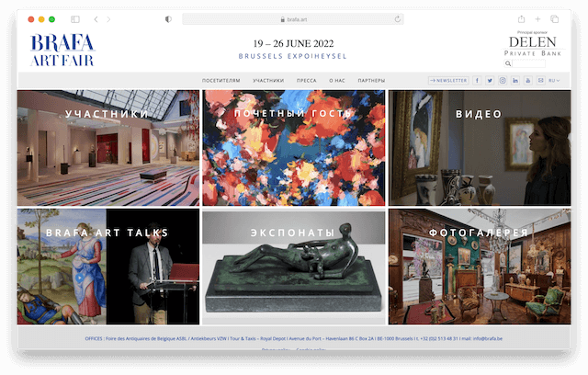Screen dimensions: 588x375
Task: Go forward with the browser forward arrow
Action: [108, 19]
